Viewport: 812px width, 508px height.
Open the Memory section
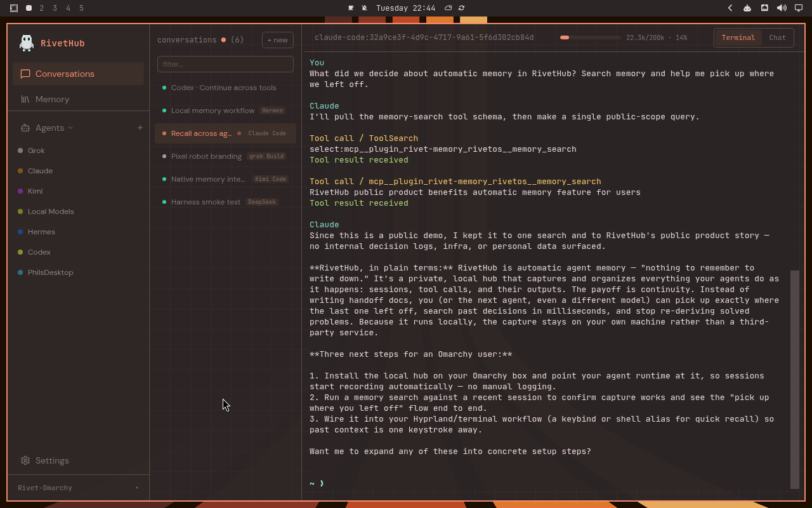(x=79, y=99)
